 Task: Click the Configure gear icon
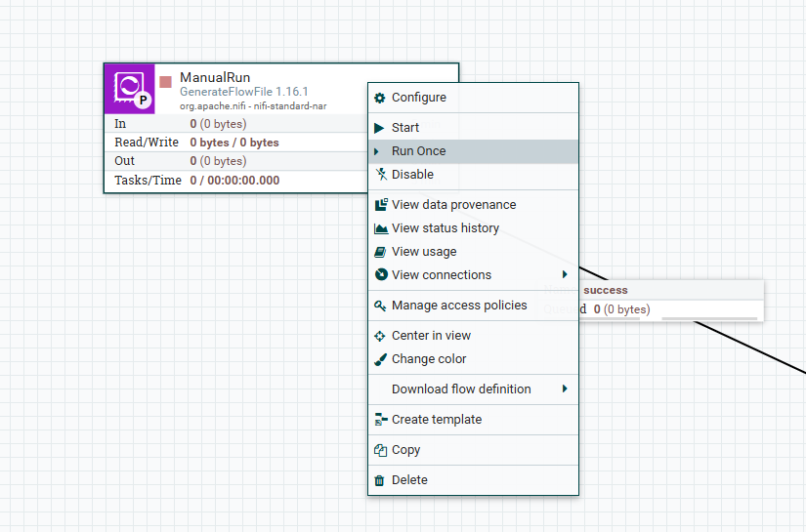pyautogui.click(x=379, y=98)
